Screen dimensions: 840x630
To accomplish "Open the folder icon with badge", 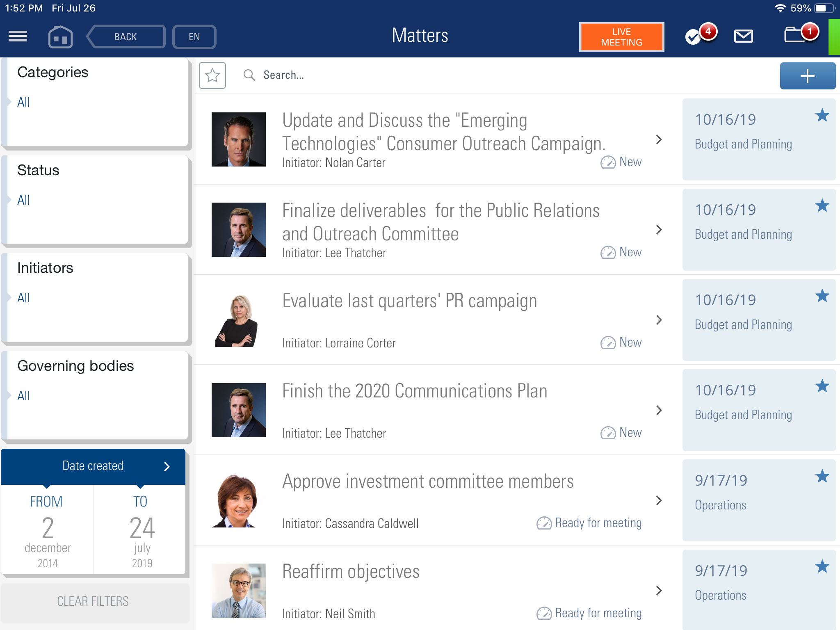I will (795, 35).
